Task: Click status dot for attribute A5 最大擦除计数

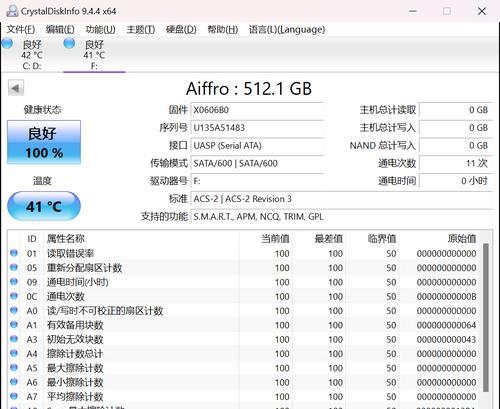Action: point(14,367)
